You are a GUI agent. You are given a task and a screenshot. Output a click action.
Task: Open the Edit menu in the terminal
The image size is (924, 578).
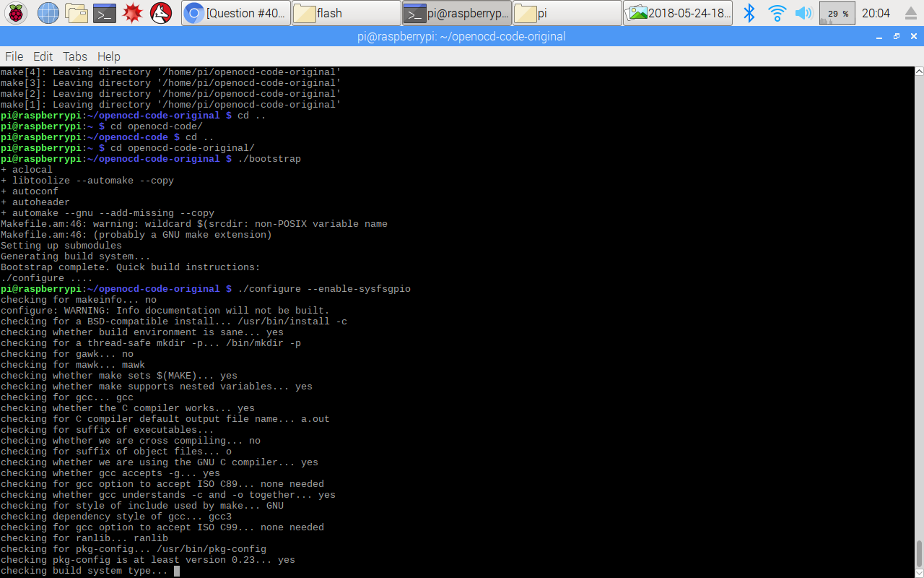pyautogui.click(x=43, y=56)
